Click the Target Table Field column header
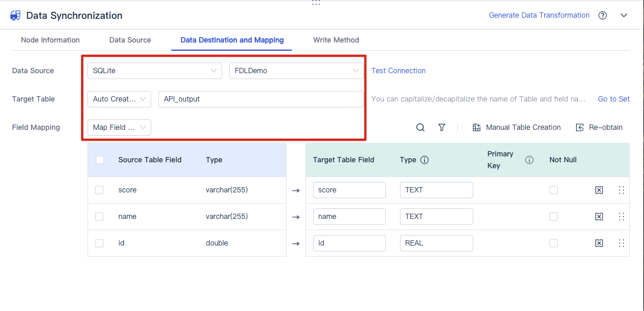 click(x=343, y=160)
